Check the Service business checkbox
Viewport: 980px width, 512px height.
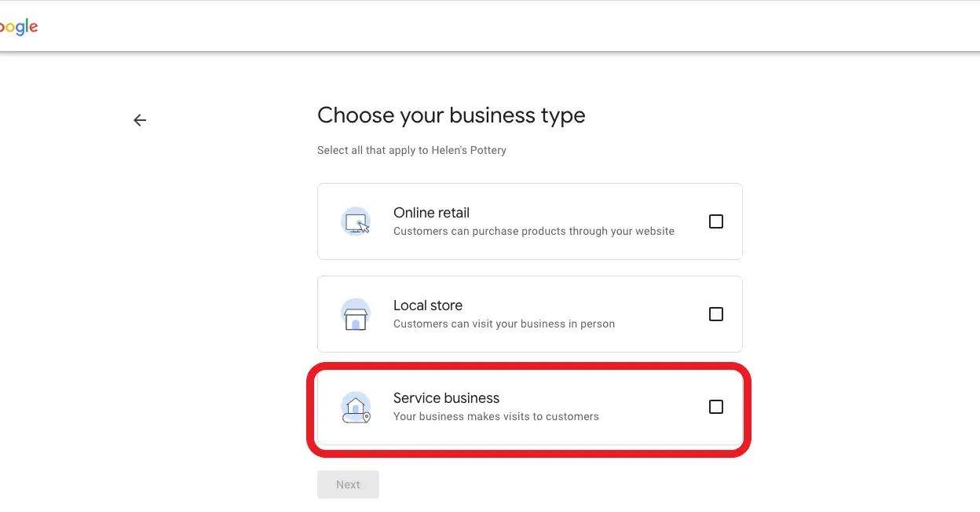tap(715, 407)
